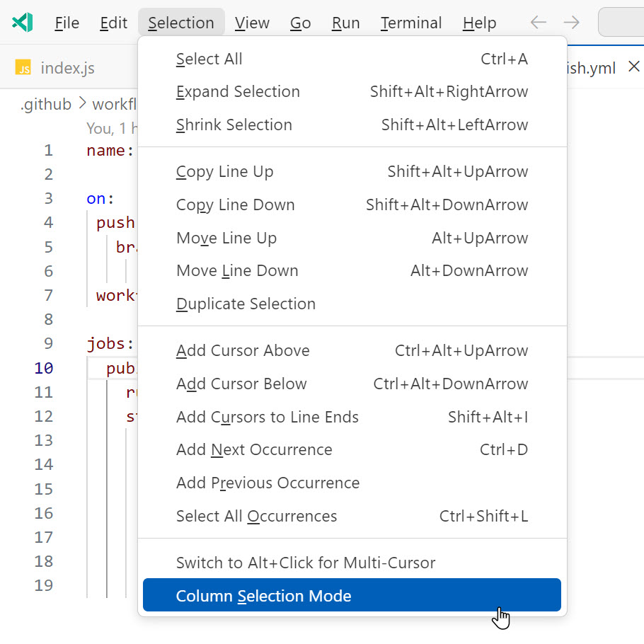
Task: Open the Help menu
Action: pyautogui.click(x=479, y=23)
